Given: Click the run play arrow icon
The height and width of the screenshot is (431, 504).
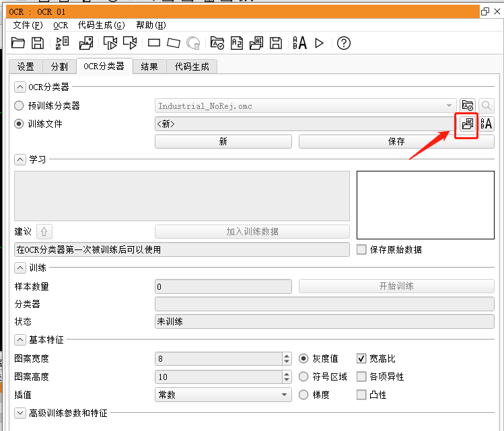Looking at the screenshot, I should point(320,43).
